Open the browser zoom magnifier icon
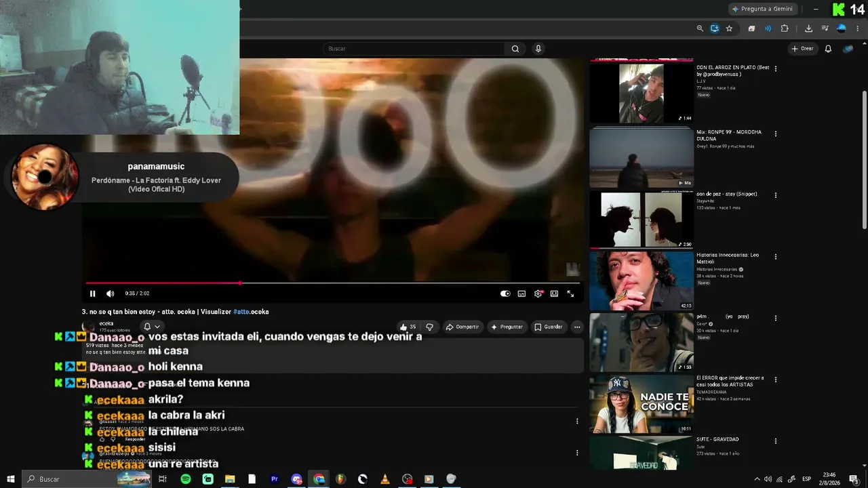The height and width of the screenshot is (488, 868). coord(700,28)
